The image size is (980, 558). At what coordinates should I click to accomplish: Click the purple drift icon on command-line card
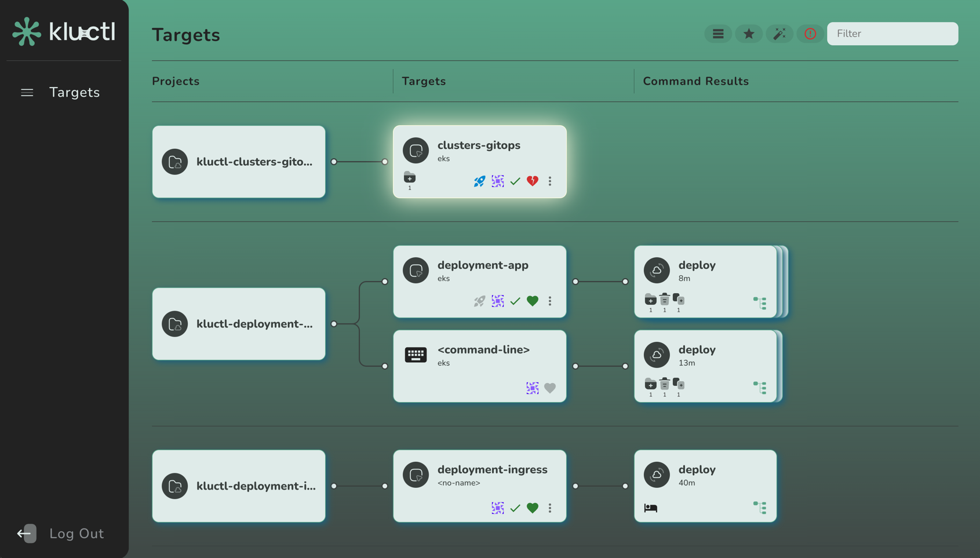(532, 388)
